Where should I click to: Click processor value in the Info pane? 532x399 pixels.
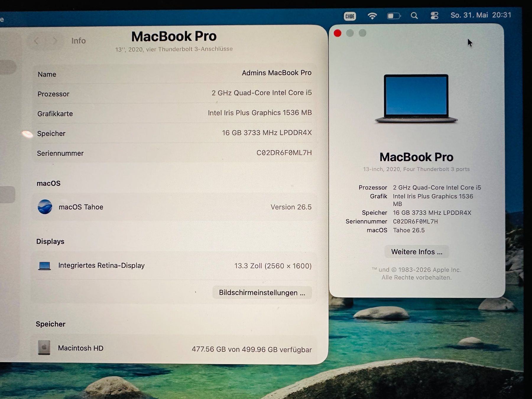coord(262,93)
